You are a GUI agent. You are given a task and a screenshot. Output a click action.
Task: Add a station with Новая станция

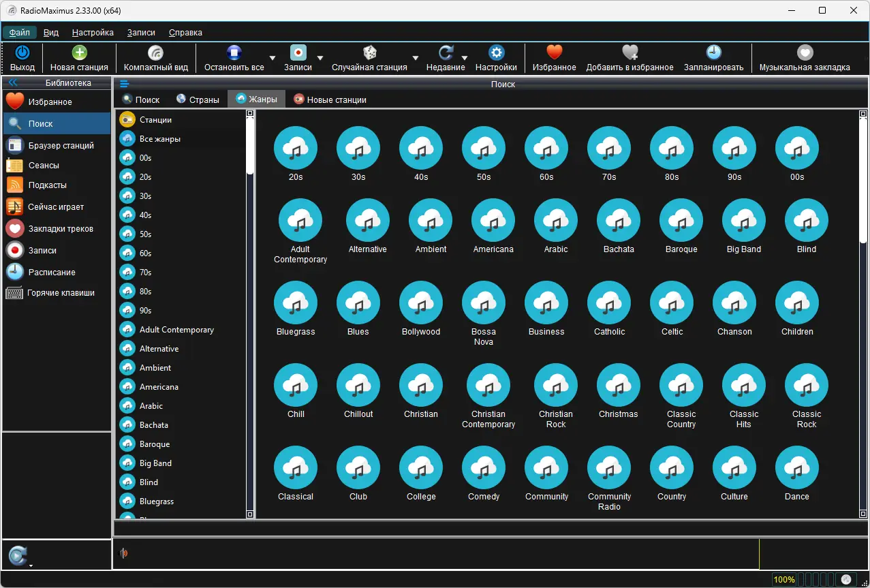(79, 53)
